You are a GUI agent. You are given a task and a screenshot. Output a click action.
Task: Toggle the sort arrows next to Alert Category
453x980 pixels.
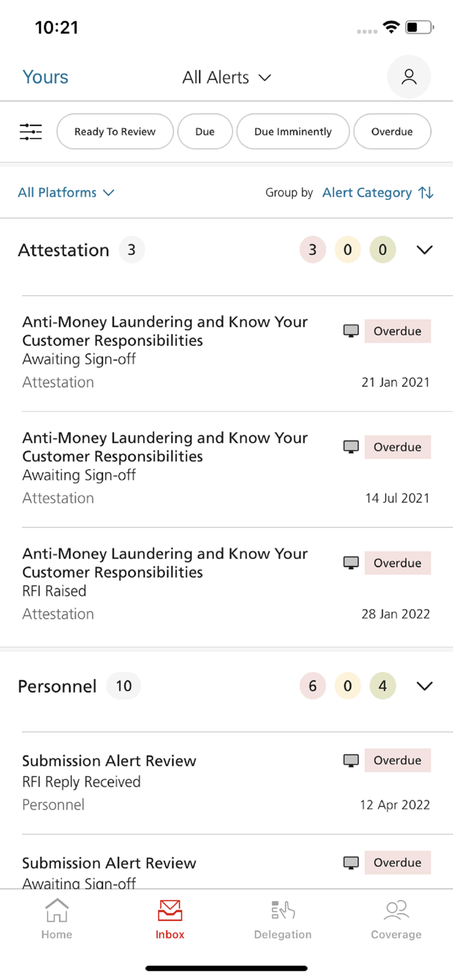(x=426, y=192)
